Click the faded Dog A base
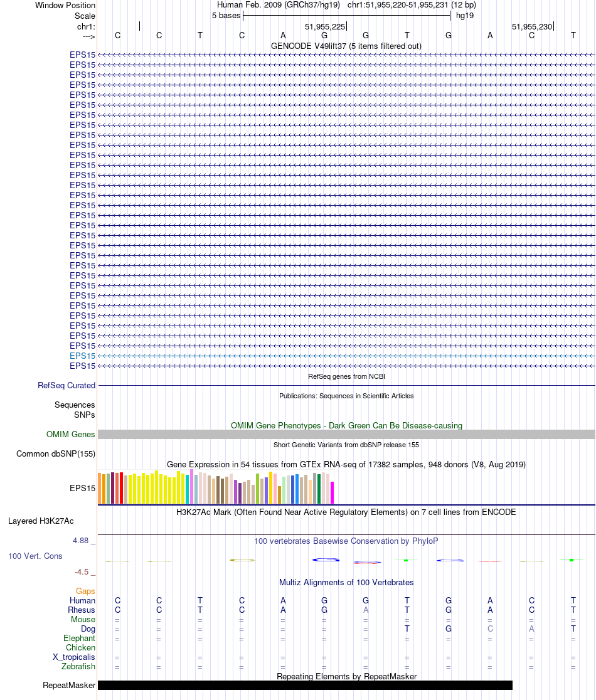Viewport: 596px width, 700px height. [x=532, y=629]
